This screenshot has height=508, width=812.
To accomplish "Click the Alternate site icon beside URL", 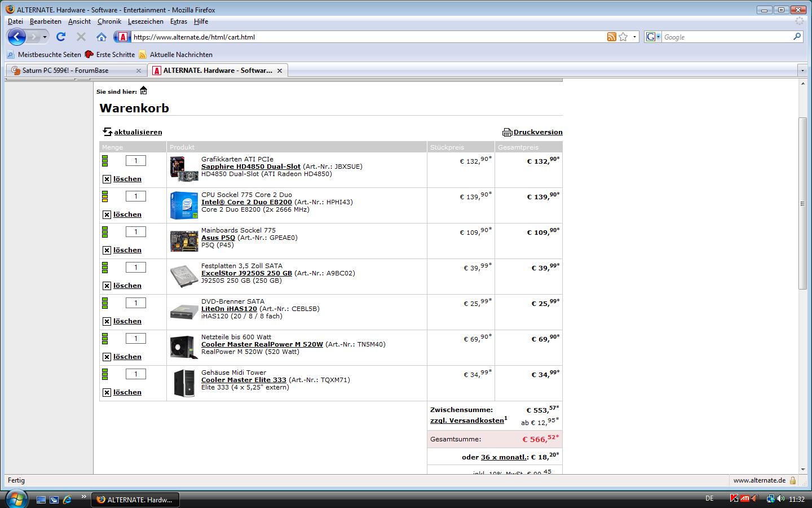I will (x=123, y=37).
